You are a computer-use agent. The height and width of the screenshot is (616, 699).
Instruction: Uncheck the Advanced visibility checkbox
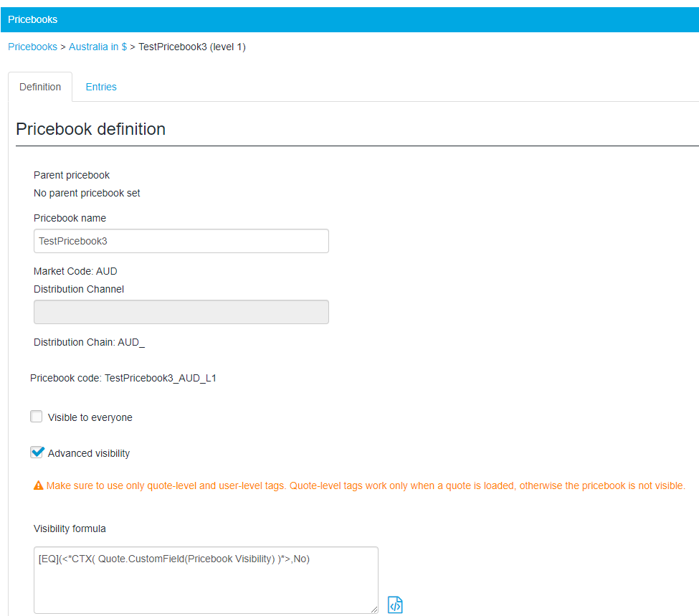37,452
